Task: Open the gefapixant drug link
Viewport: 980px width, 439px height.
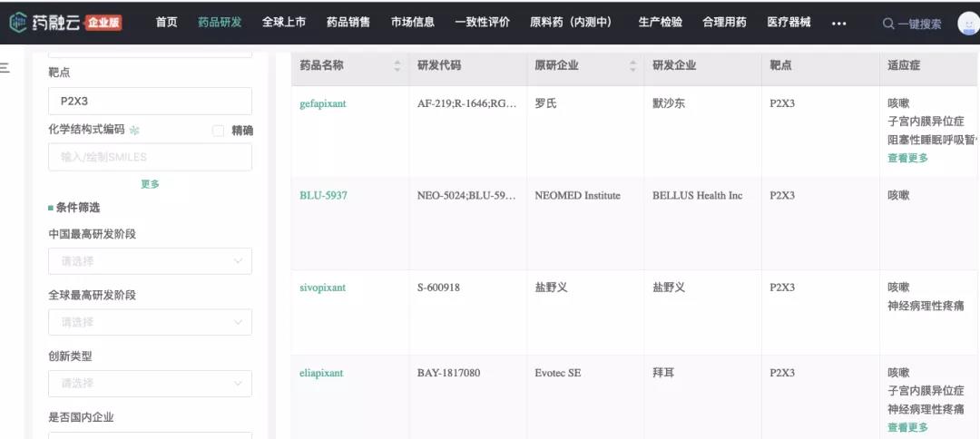Action: click(x=322, y=103)
